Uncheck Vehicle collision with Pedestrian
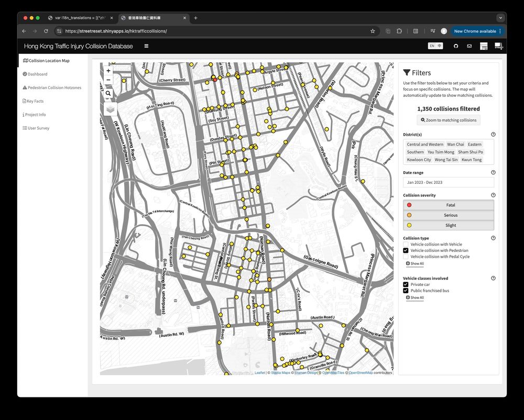This screenshot has width=524, height=420. coord(406,250)
